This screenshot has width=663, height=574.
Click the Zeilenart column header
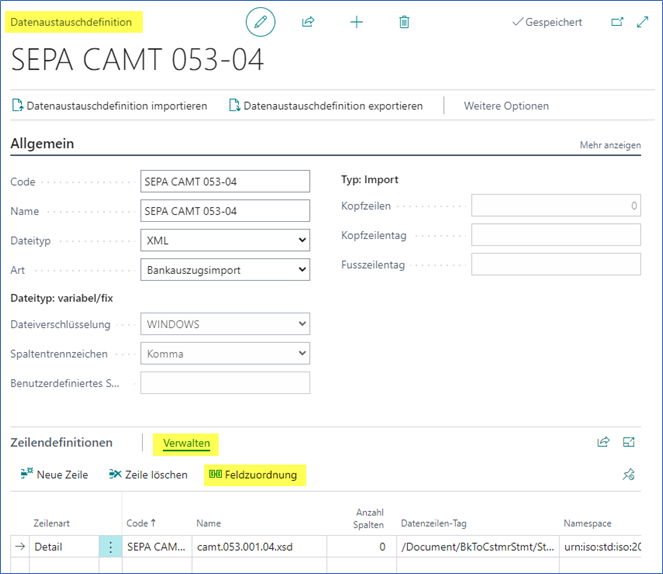click(51, 523)
